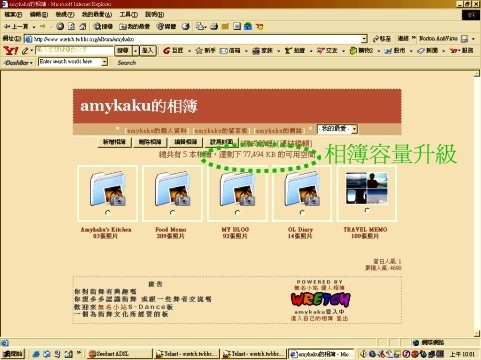The height and width of the screenshot is (360, 481).
Task: Open the Favorites (我的最愛) toolbar button
Action: pos(134,26)
